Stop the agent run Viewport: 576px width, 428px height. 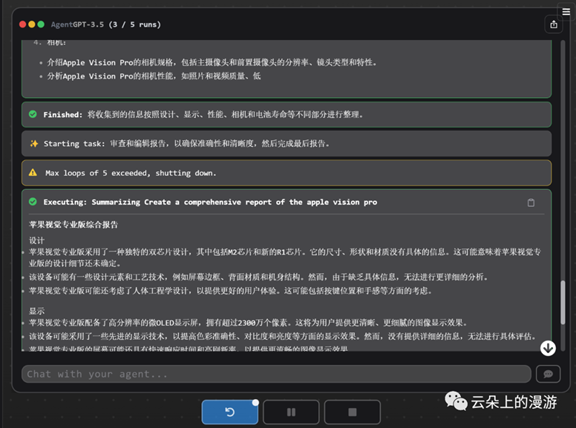(x=352, y=412)
